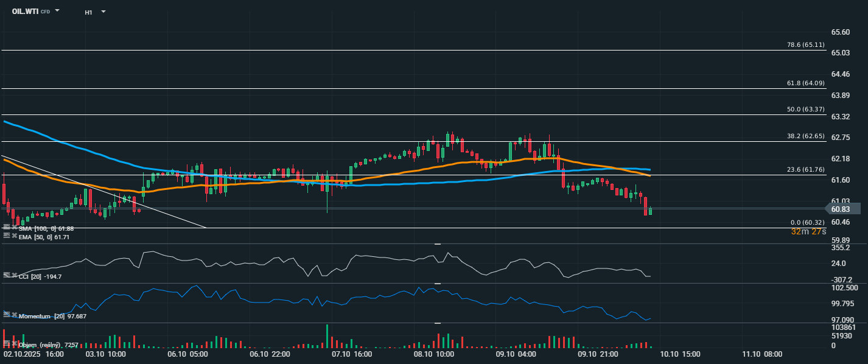This screenshot has height=364, width=868.
Task: Open the SMA indicator settings icon
Action: click(x=7, y=227)
